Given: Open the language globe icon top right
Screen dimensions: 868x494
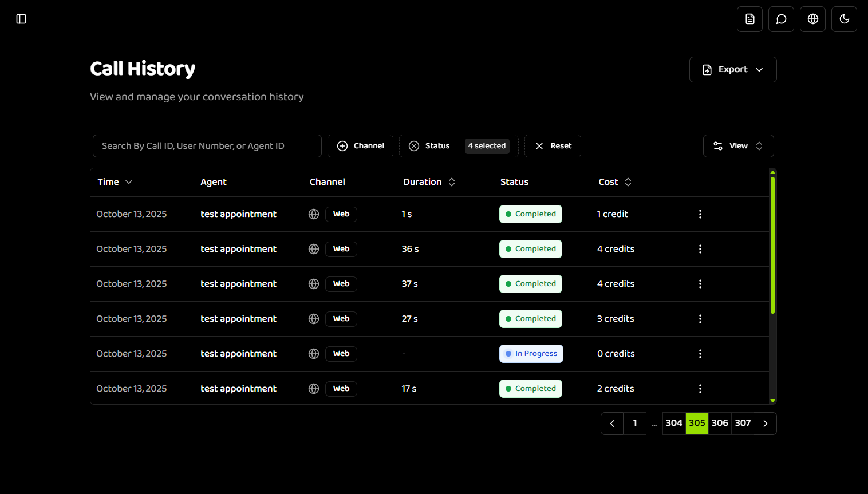Looking at the screenshot, I should pyautogui.click(x=812, y=19).
